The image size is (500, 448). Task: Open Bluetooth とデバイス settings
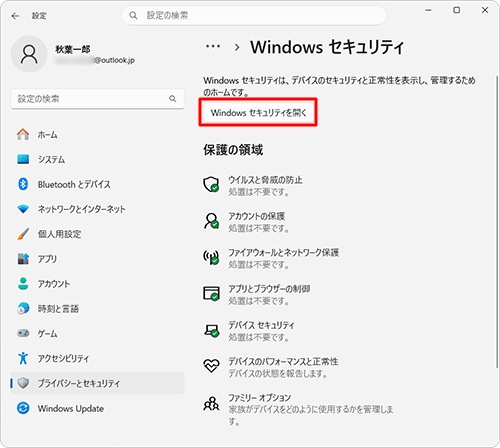[97, 184]
